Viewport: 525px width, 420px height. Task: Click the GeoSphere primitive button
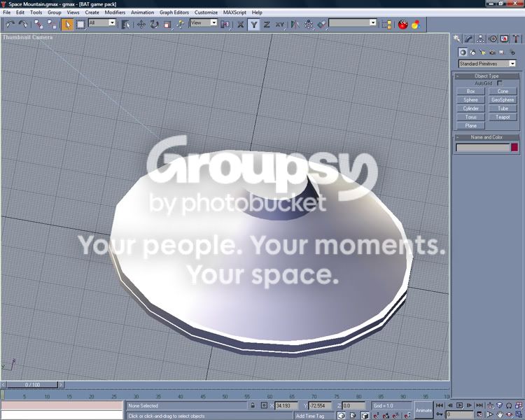pyautogui.click(x=503, y=100)
